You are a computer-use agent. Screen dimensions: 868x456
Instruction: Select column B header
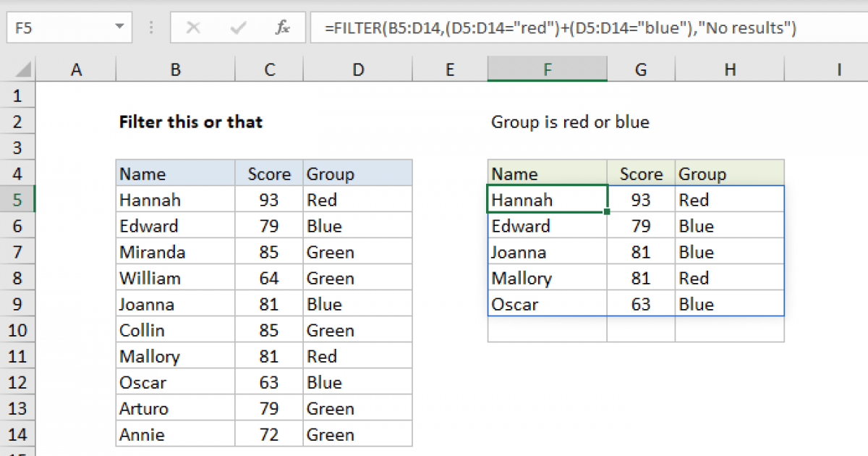tap(175, 69)
